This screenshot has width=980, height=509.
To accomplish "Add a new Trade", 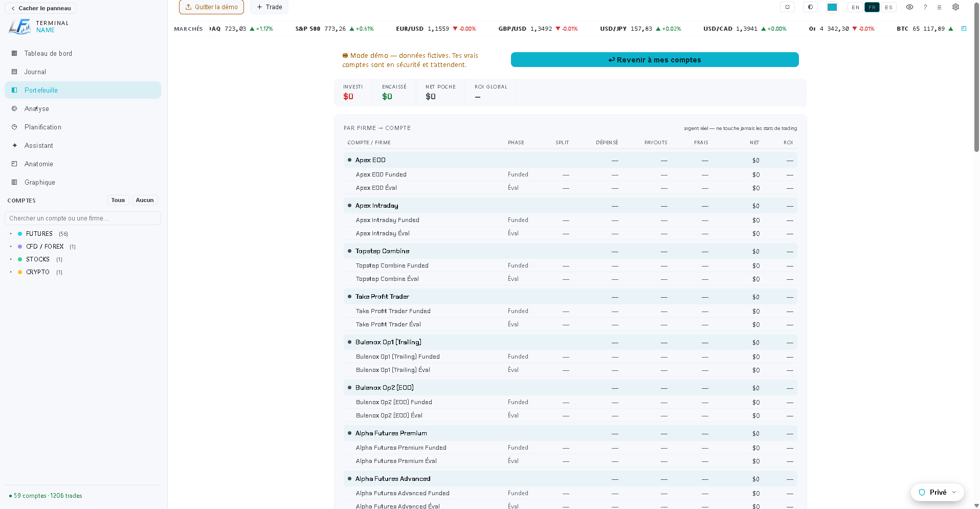I will point(269,7).
